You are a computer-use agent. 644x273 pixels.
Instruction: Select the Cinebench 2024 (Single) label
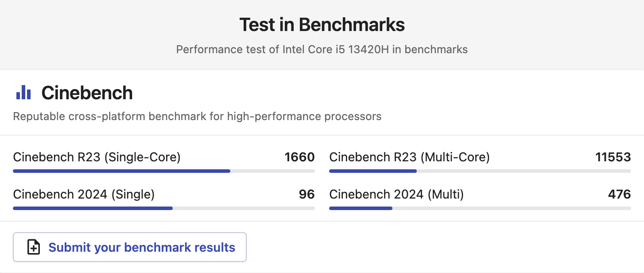84,195
